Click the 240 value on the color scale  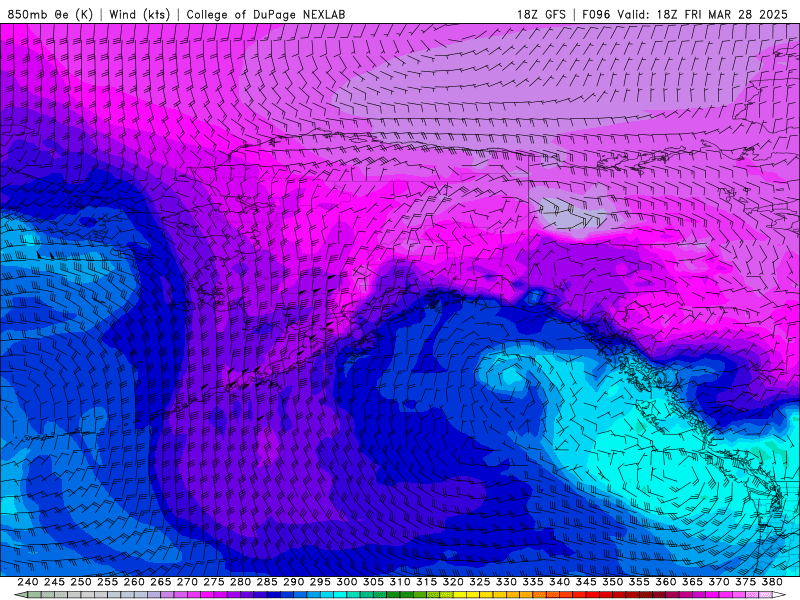click(28, 582)
